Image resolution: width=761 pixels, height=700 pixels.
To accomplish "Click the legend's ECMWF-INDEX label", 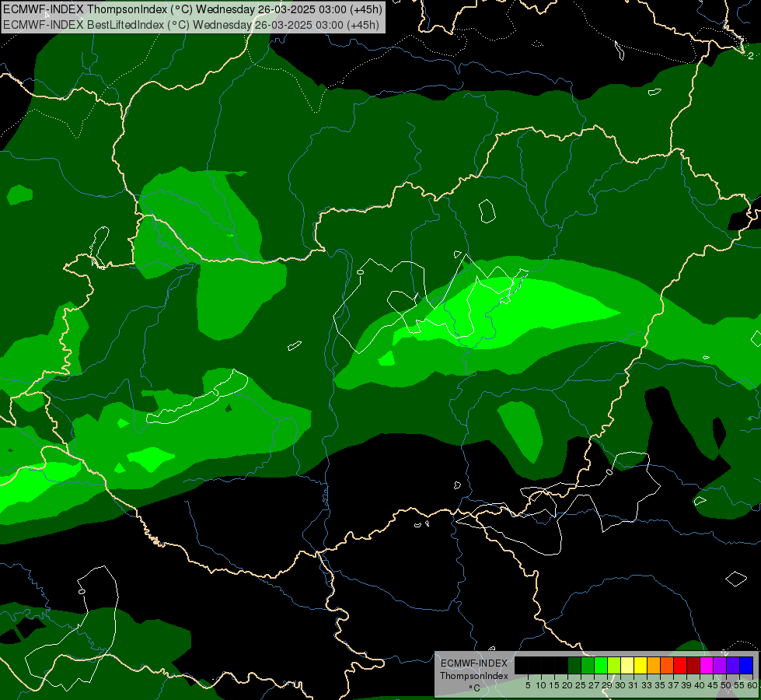I will click(x=474, y=663).
